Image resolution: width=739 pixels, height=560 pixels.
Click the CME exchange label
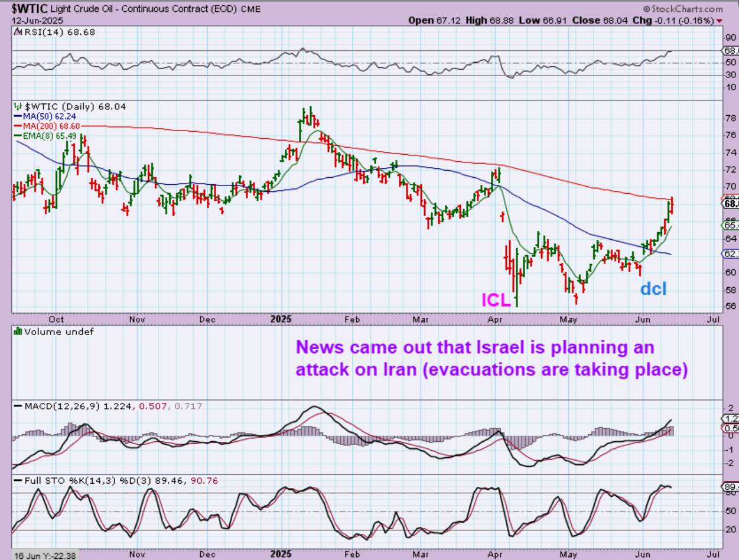pyautogui.click(x=250, y=9)
